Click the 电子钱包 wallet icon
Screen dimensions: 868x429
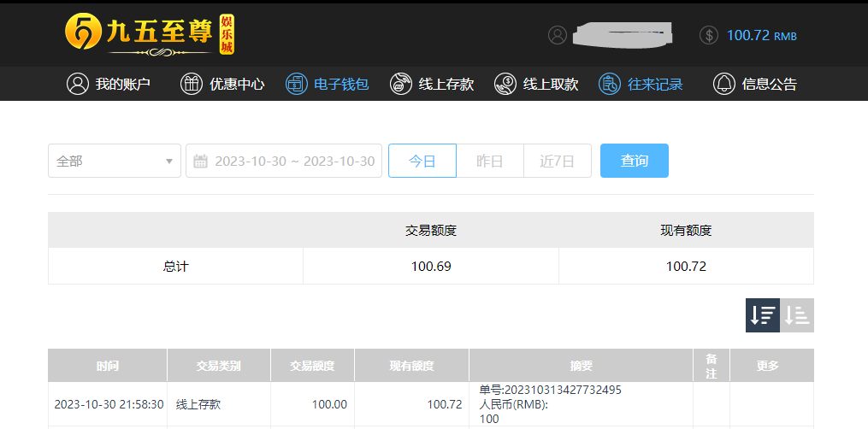point(297,84)
